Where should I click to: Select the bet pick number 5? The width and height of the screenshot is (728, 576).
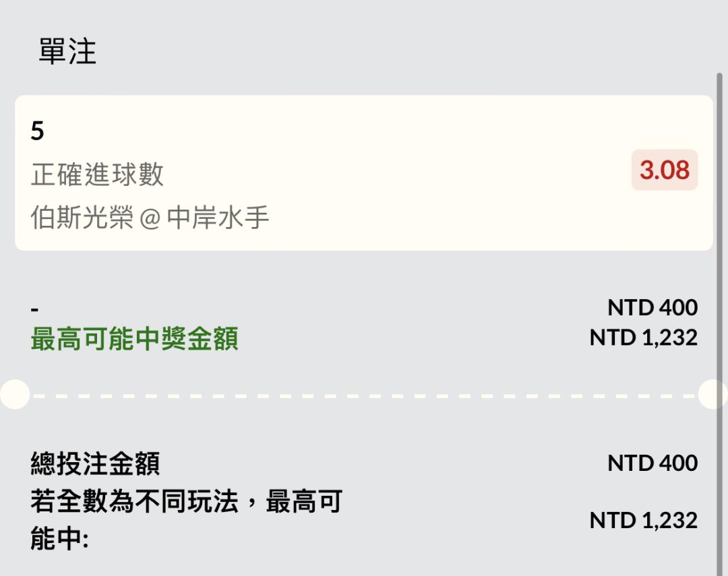(37, 131)
